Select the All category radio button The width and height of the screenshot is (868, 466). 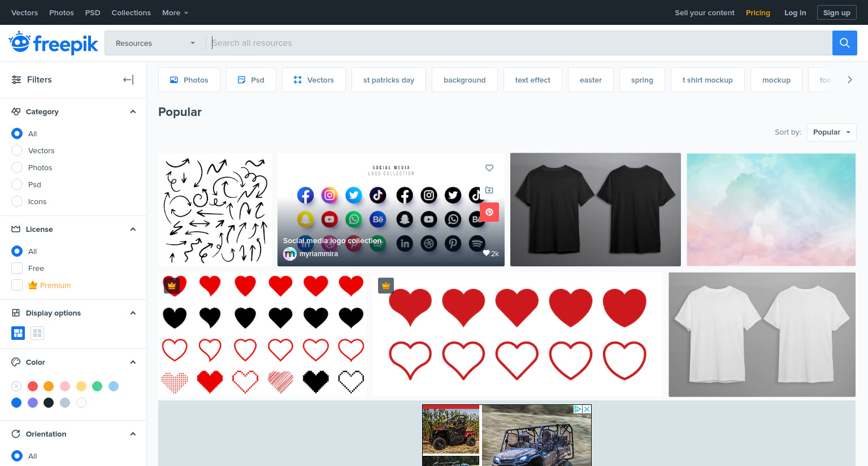coord(17,133)
